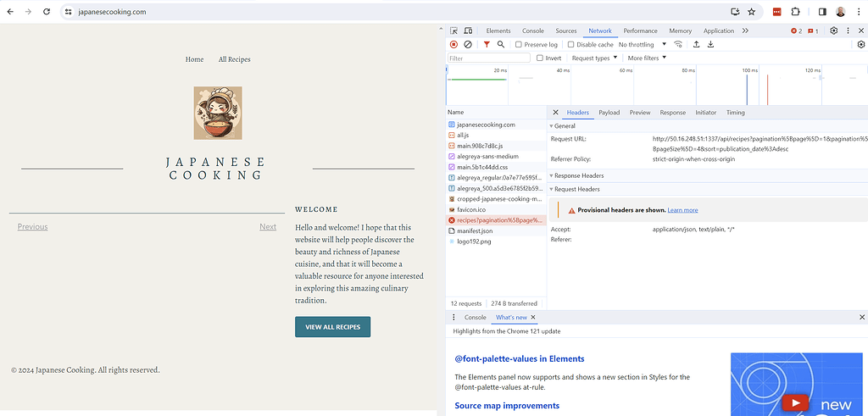Screen dimensions: 868x416
Task: Enable the Preserve log checkbox
Action: tap(519, 44)
